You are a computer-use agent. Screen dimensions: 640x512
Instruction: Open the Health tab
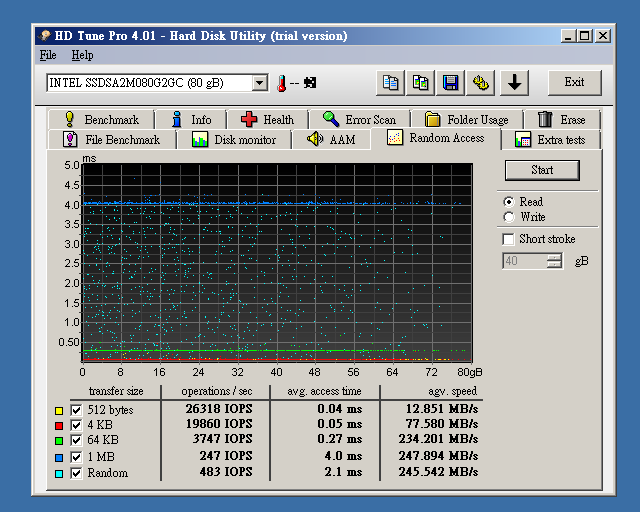[267, 119]
